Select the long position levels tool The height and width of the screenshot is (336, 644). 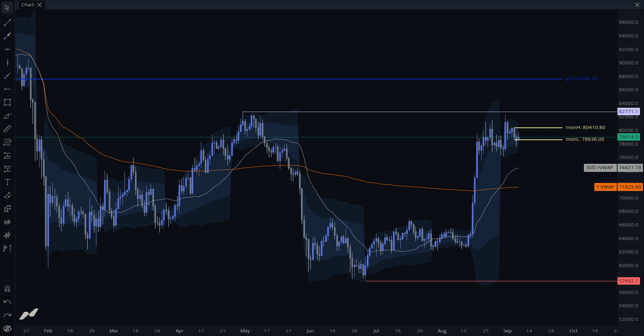point(7,155)
